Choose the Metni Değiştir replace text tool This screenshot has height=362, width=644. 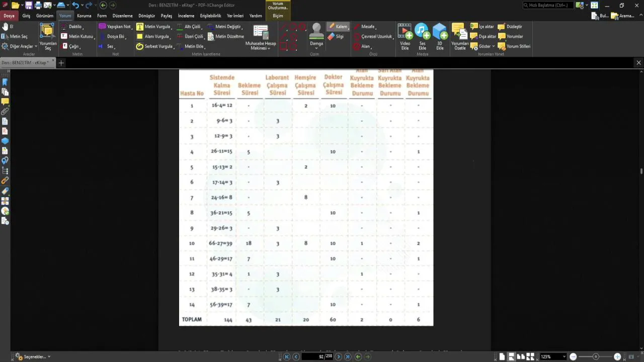pos(224,27)
